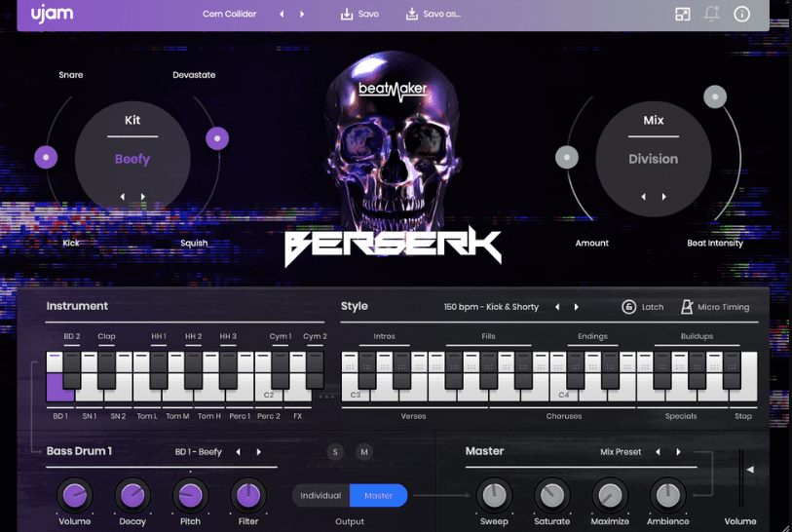Toggle Micro Timing metronome icon

(687, 307)
